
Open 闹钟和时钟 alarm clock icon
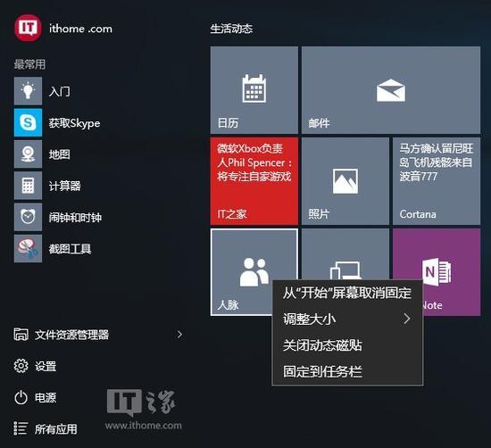coord(28,217)
